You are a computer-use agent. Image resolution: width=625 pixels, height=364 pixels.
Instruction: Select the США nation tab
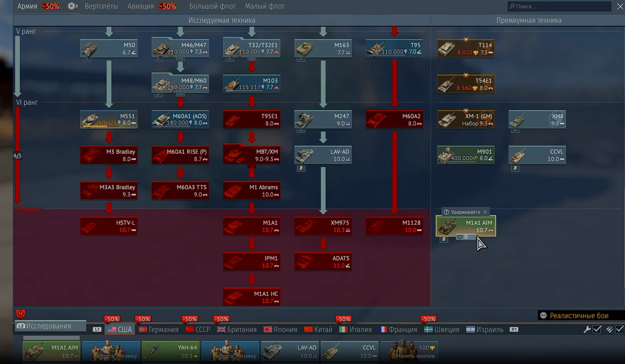click(x=120, y=329)
